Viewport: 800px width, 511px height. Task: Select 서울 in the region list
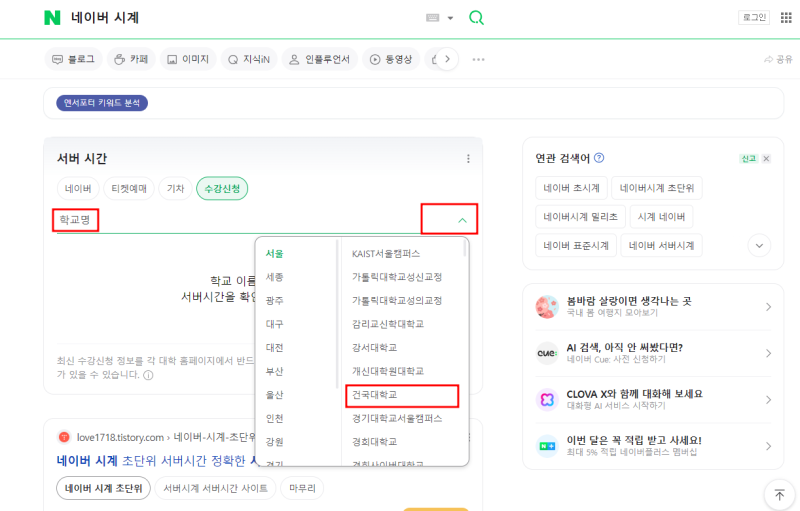click(274, 253)
